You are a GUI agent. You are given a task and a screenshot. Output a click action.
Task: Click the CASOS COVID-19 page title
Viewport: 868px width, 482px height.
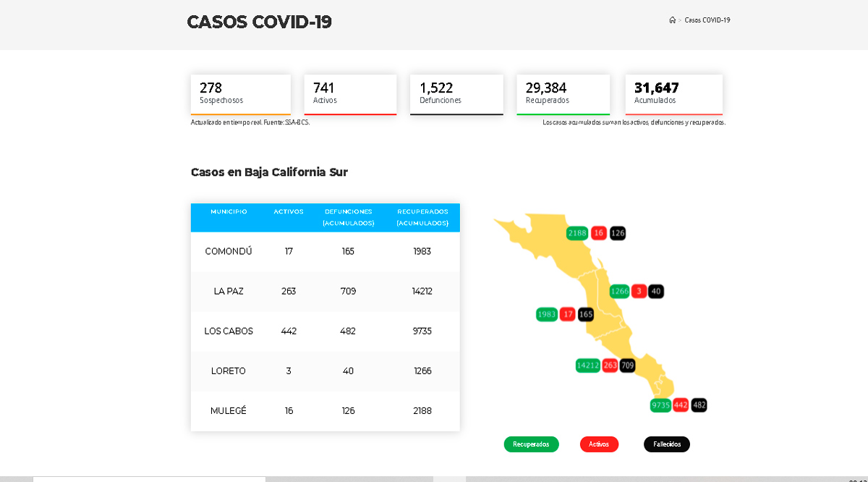tap(259, 22)
